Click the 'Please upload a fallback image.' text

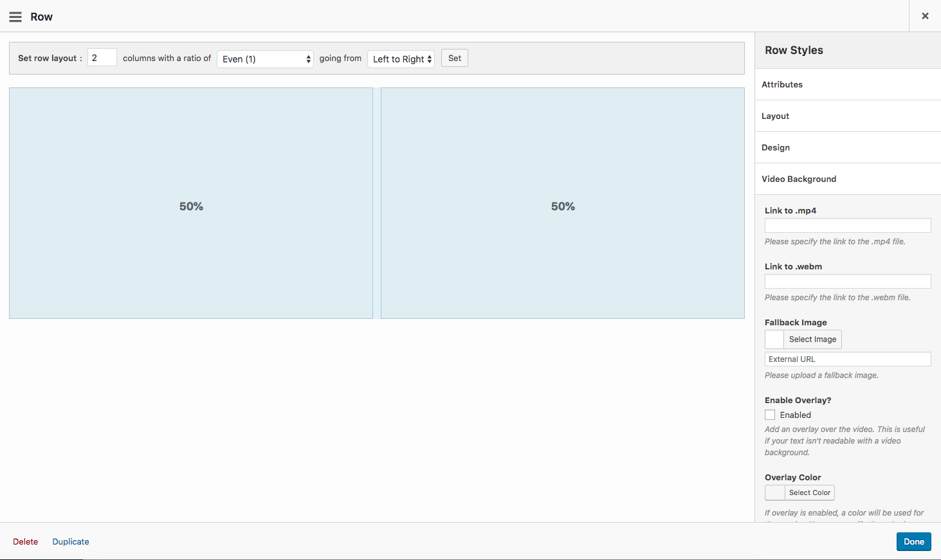click(821, 375)
